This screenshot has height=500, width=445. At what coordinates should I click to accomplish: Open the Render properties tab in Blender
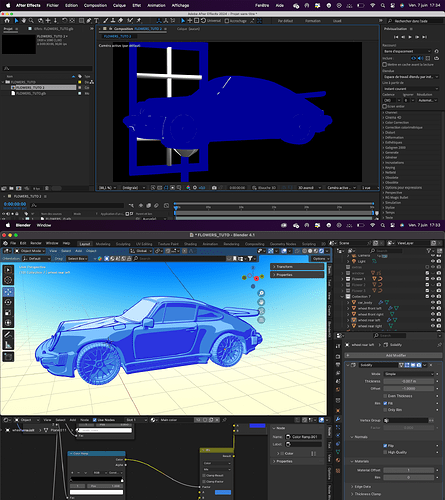point(338,356)
